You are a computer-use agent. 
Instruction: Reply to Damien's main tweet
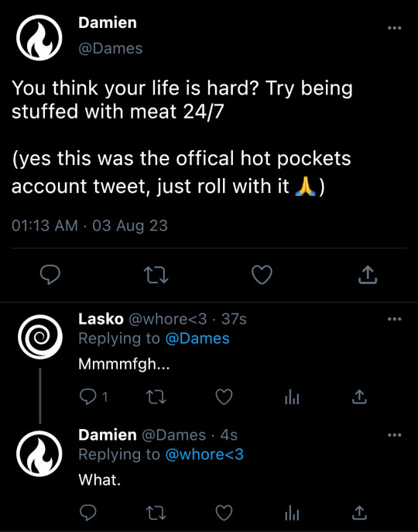click(x=50, y=274)
